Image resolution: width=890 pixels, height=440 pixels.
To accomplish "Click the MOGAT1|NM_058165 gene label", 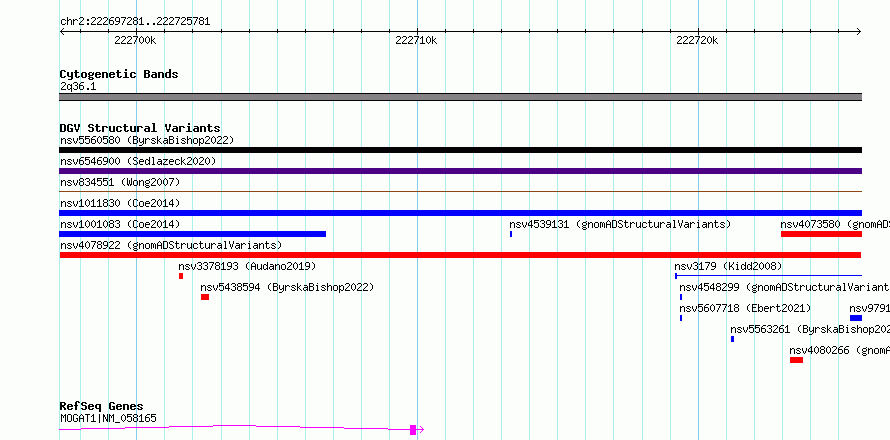I will click(x=108, y=418).
